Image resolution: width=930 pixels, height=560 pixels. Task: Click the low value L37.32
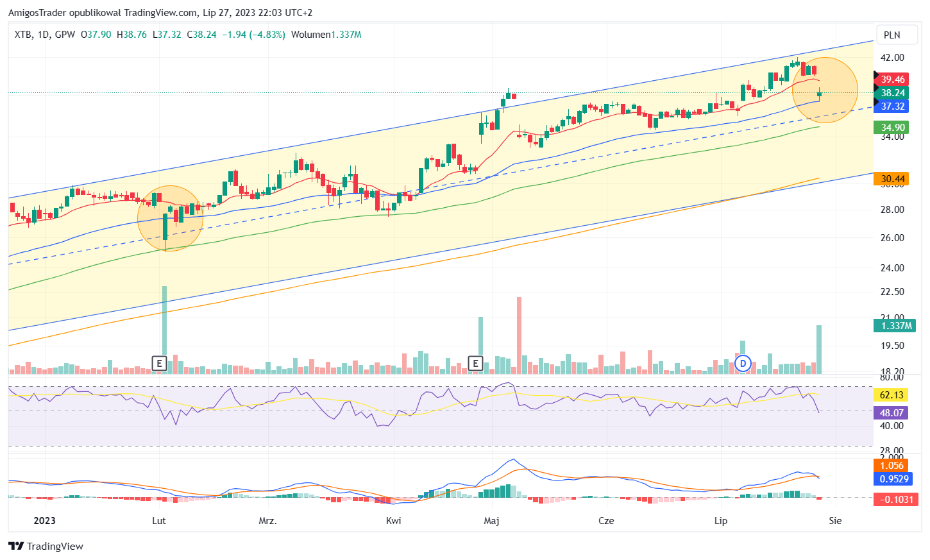pos(167,35)
